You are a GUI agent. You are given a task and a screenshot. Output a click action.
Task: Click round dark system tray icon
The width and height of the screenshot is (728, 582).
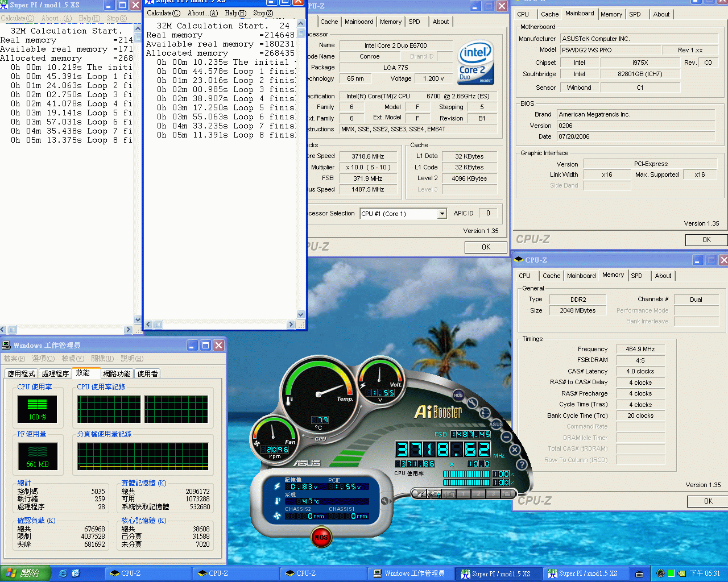(660, 573)
